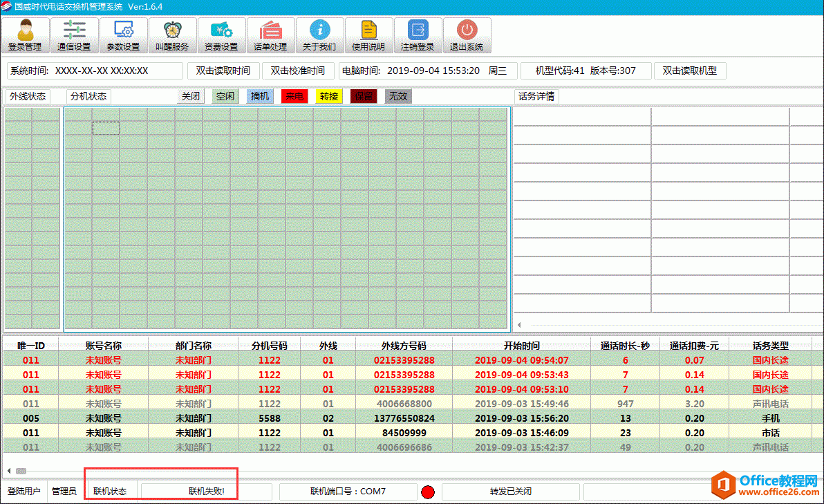
Task: Click the green 空闲 legend swatch
Action: (x=225, y=96)
